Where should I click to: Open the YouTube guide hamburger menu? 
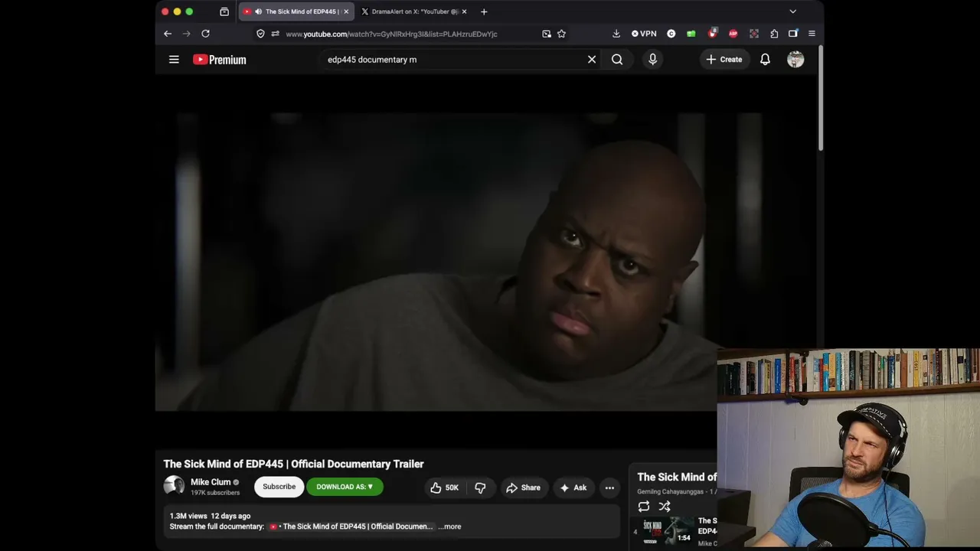[174, 60]
